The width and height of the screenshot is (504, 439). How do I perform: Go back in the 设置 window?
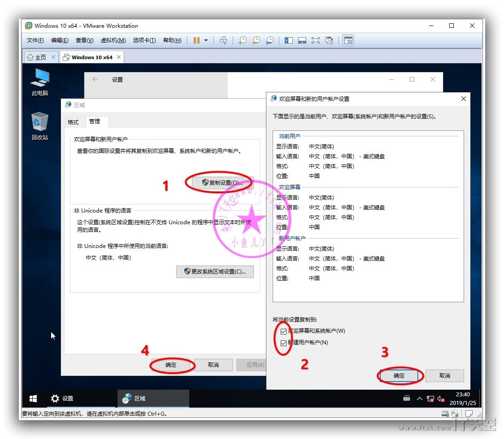[95, 79]
